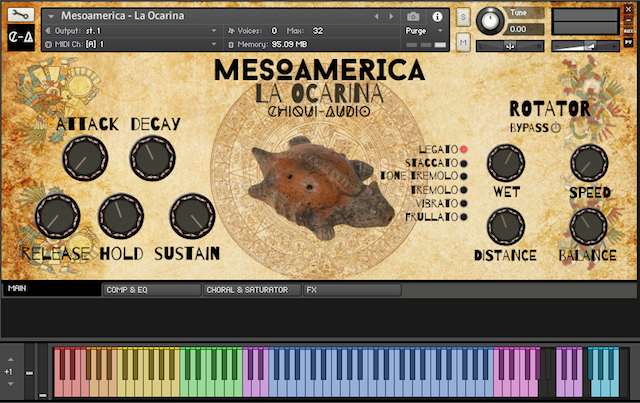Minimize instrument view with minus button
640x403 pixels.
tap(629, 20)
